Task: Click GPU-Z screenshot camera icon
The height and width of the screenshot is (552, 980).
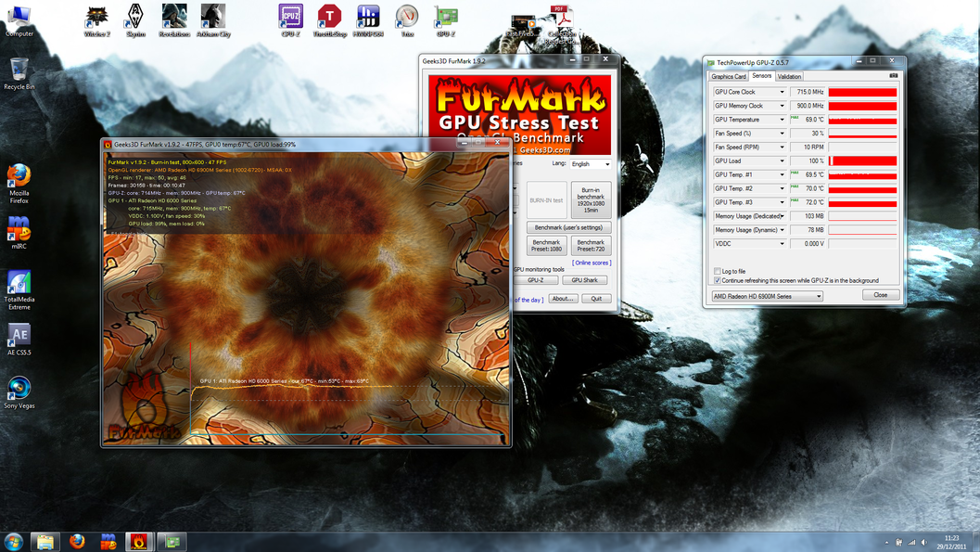Action: pyautogui.click(x=893, y=76)
